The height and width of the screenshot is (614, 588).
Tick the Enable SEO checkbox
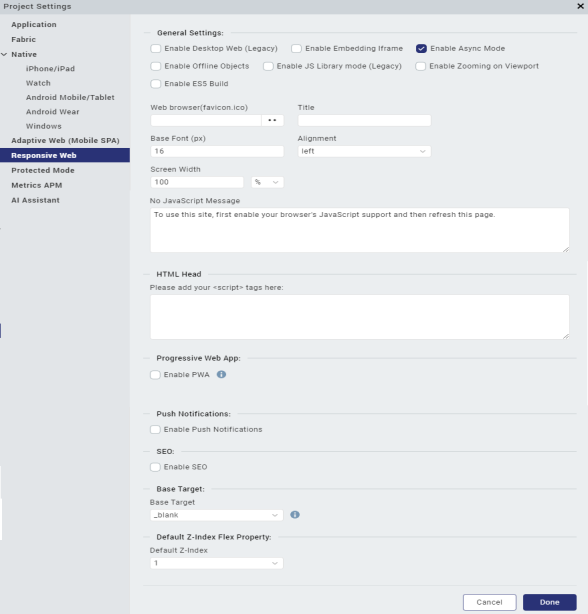(155, 467)
